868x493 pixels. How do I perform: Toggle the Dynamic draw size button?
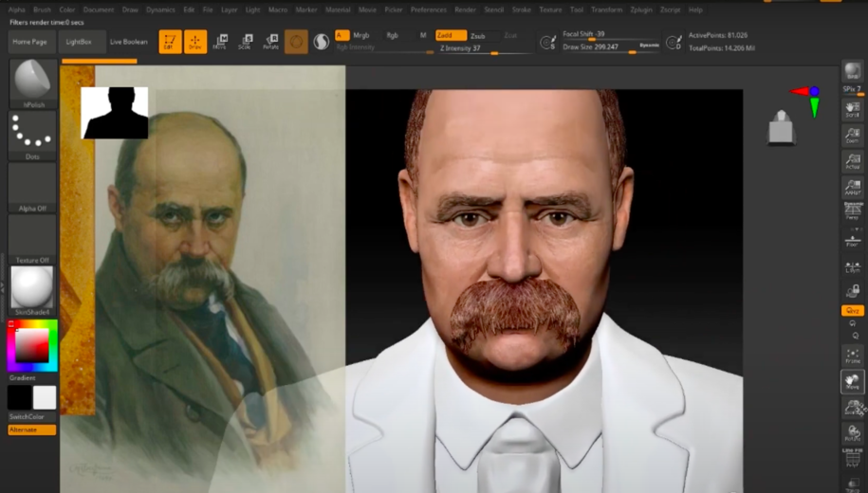(649, 46)
